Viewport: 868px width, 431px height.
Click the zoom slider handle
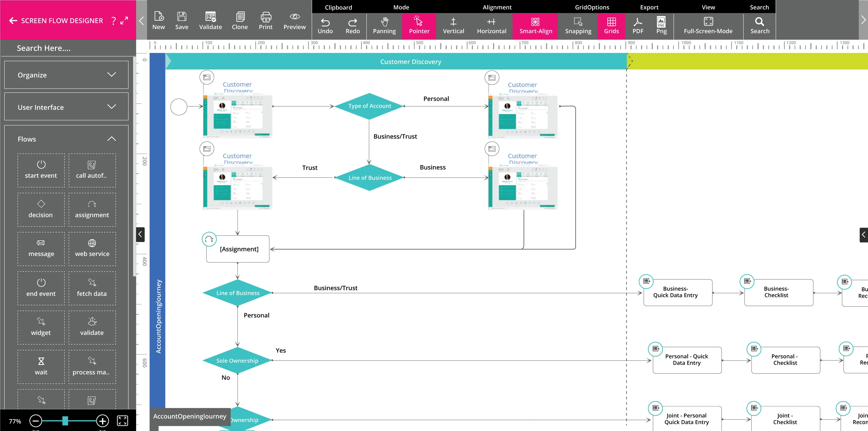pyautogui.click(x=65, y=421)
